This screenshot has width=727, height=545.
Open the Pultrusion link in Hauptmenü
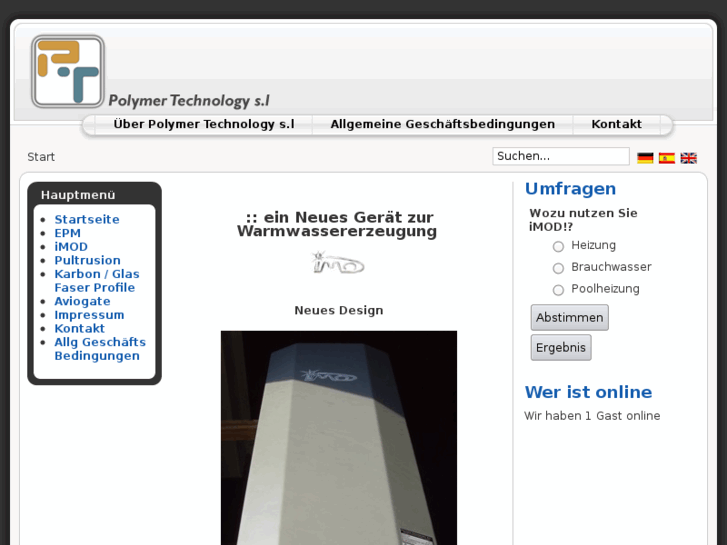[87, 260]
